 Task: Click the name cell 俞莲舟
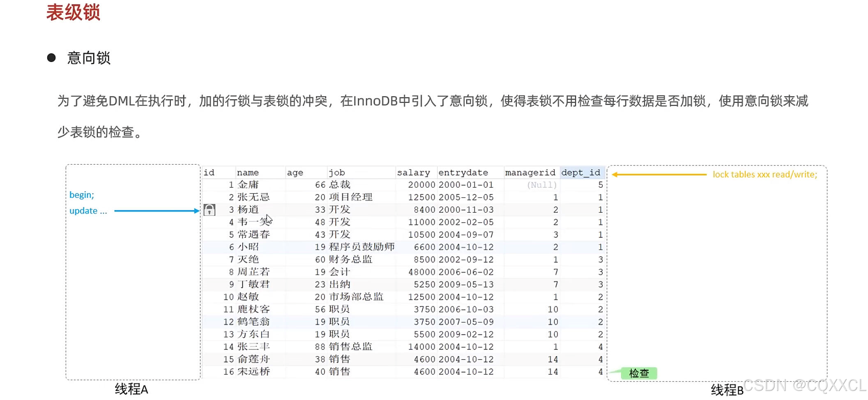[253, 359]
